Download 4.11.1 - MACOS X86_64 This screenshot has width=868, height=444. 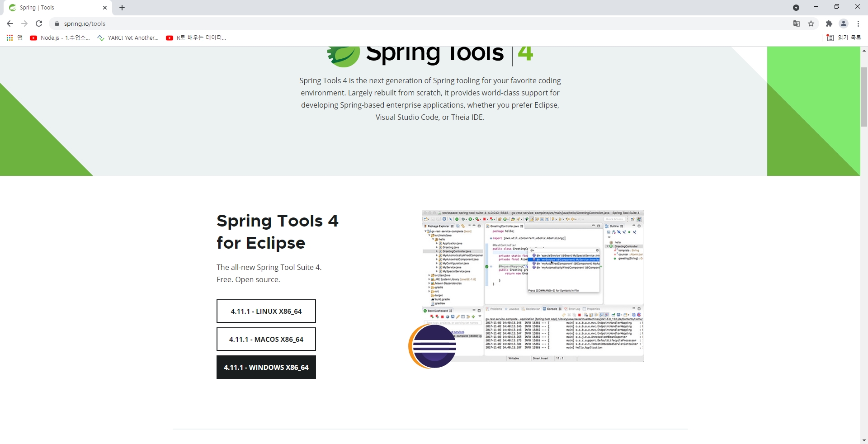point(266,339)
